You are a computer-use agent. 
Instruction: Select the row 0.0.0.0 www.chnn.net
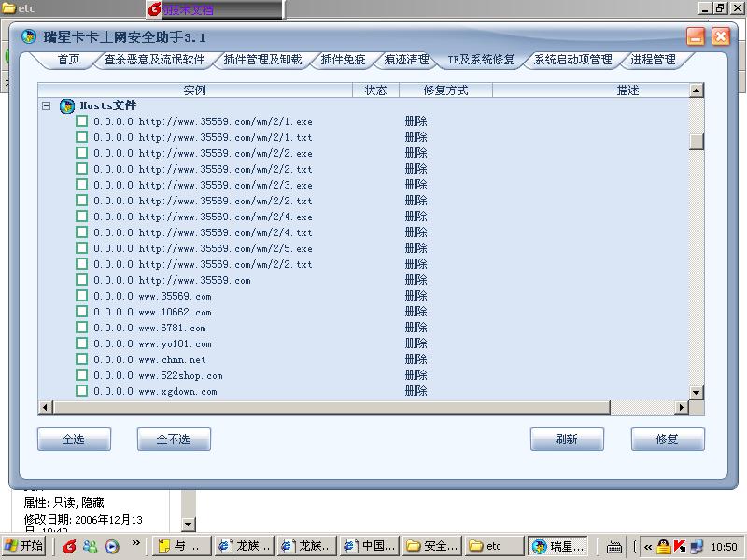[363, 359]
